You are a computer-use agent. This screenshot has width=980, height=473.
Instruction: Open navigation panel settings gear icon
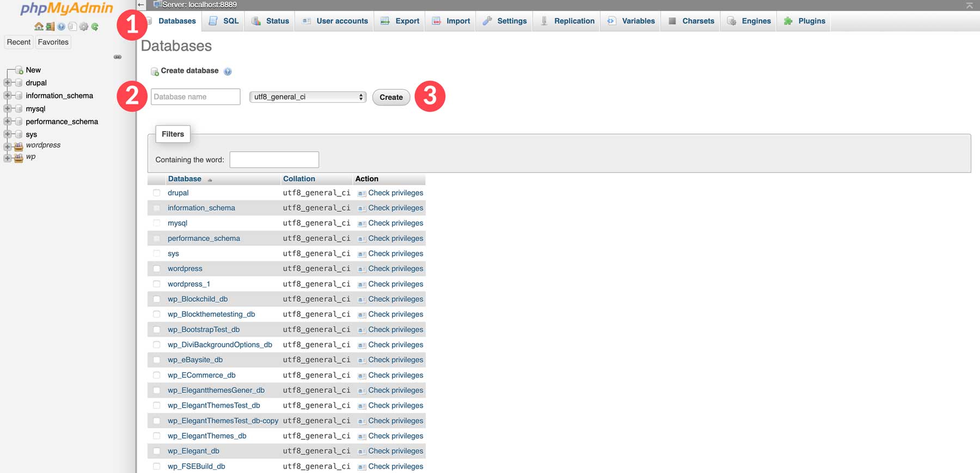point(84,27)
